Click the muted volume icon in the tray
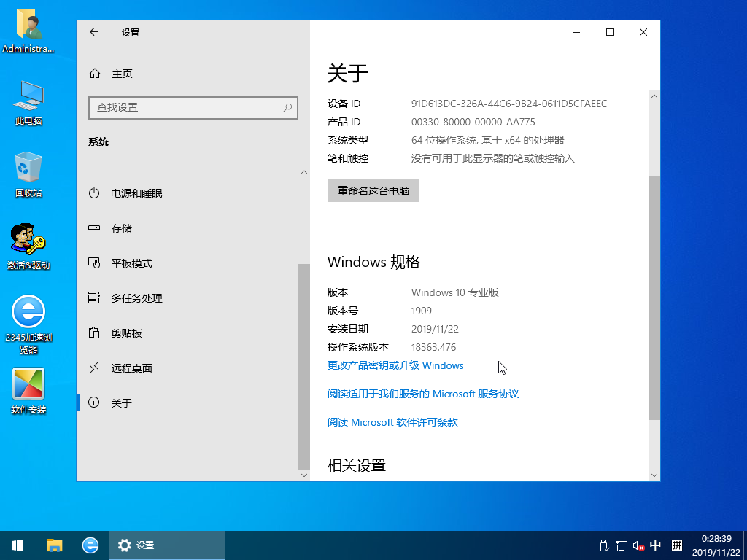 tap(638, 545)
